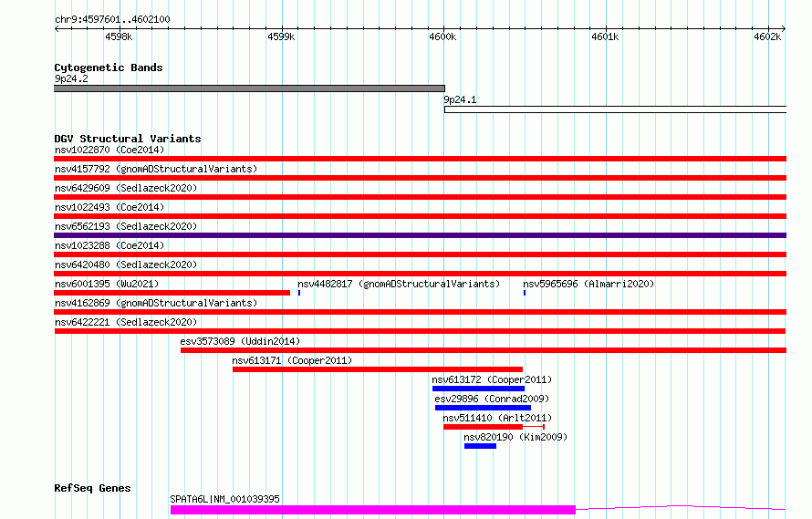This screenshot has height=519, width=812.
Task: Click the 4601k ruler position
Action: click(x=605, y=36)
